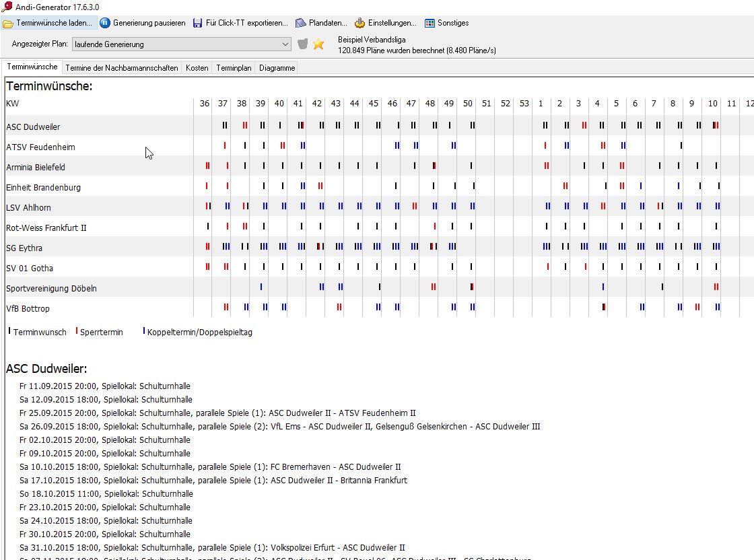Viewport: 754px width, 560px height.
Task: Switch to the Terminplan tab
Action: 234,68
